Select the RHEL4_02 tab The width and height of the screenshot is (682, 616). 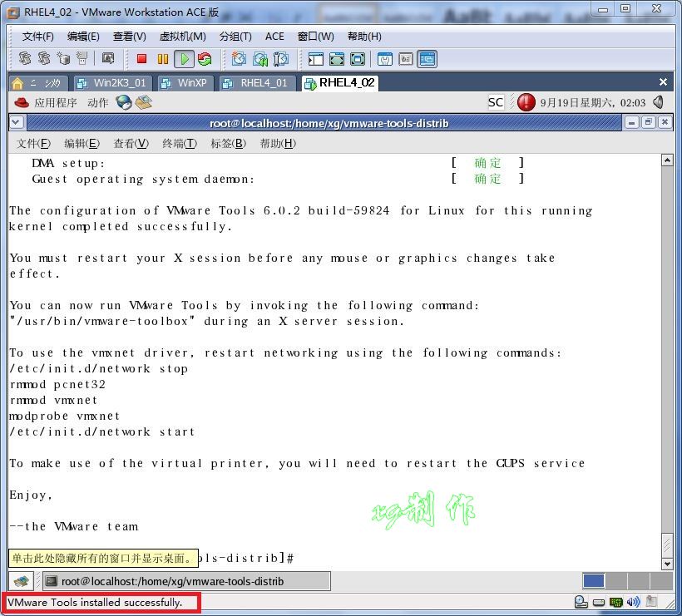pos(339,82)
